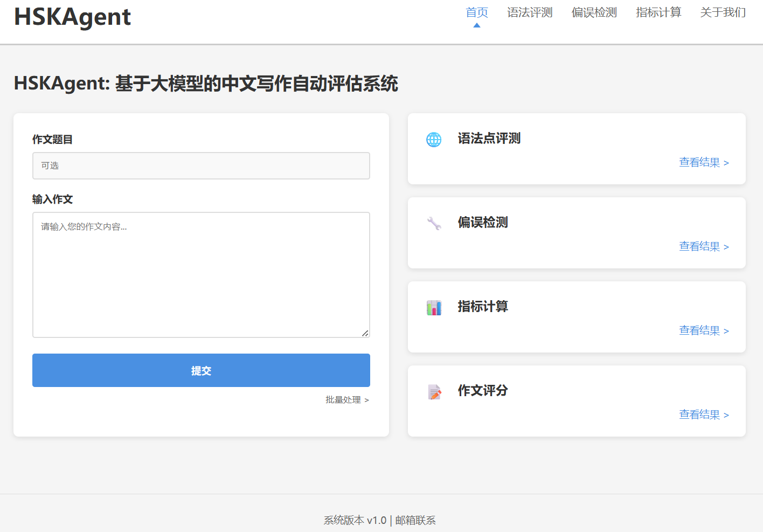Open the 批量处理 link
763x532 pixels.
[x=347, y=400]
